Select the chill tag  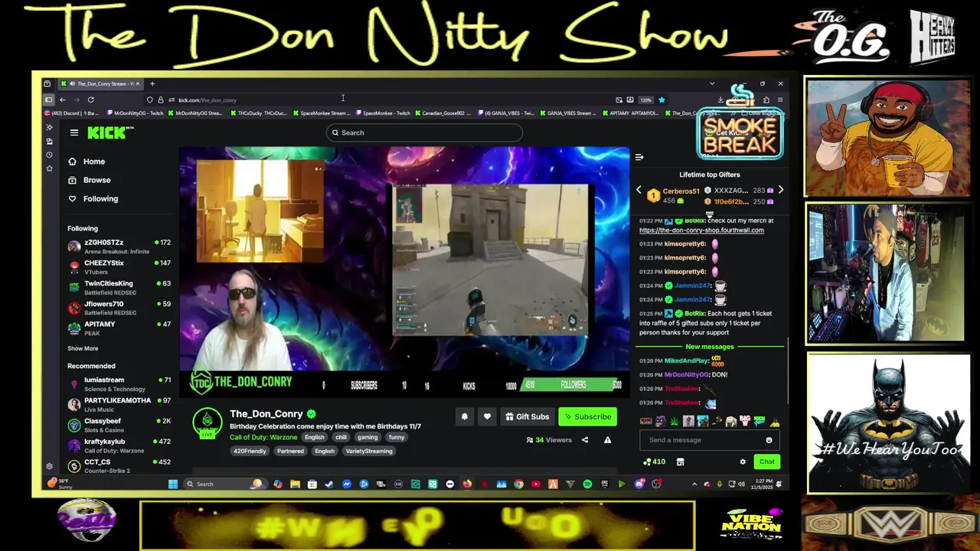tap(341, 438)
